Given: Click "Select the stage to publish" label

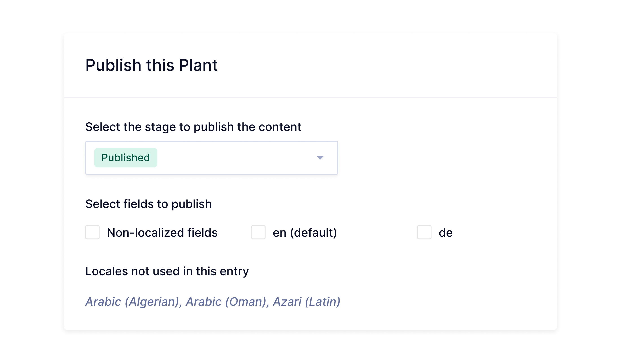Looking at the screenshot, I should point(193,127).
